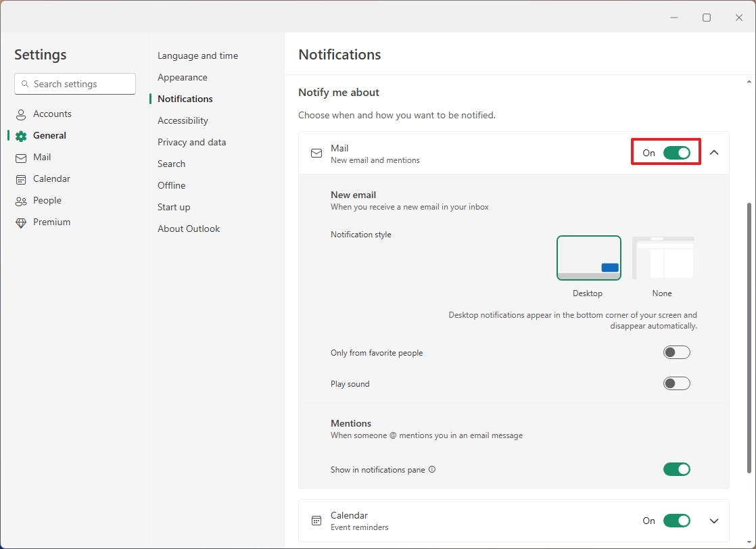Close the Settings window
Viewport: 756px width, 549px height.
coord(738,18)
